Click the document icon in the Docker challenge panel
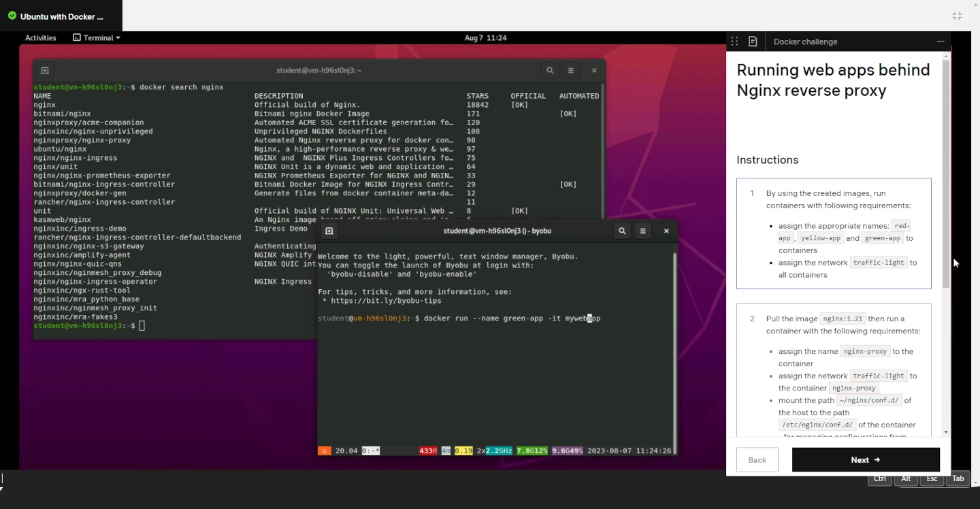The width and height of the screenshot is (980, 509). 754,41
